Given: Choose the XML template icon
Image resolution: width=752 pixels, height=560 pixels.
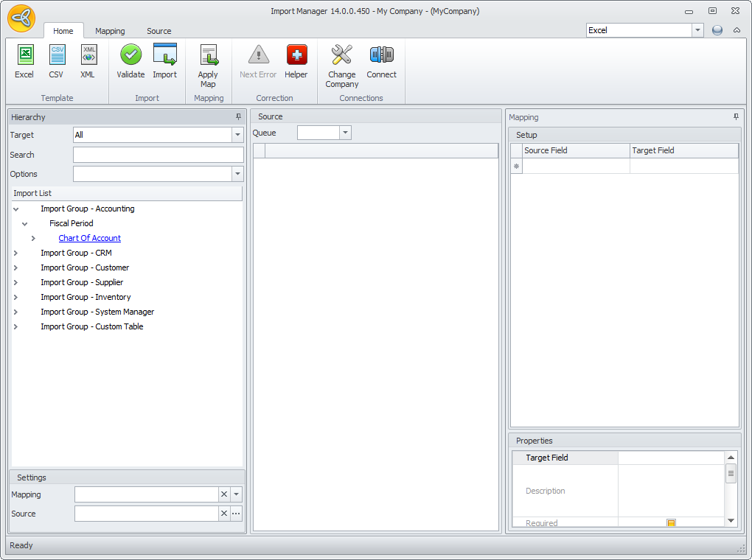Looking at the screenshot, I should pos(88,56).
